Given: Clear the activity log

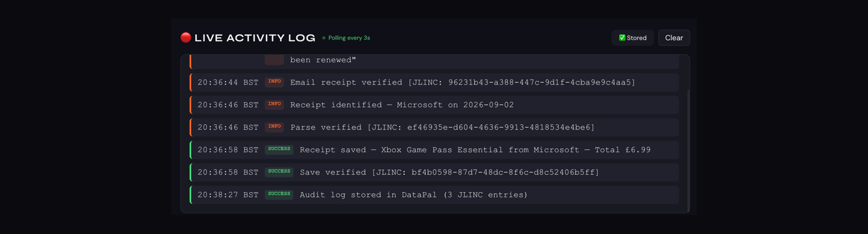Looking at the screenshot, I should tap(674, 38).
